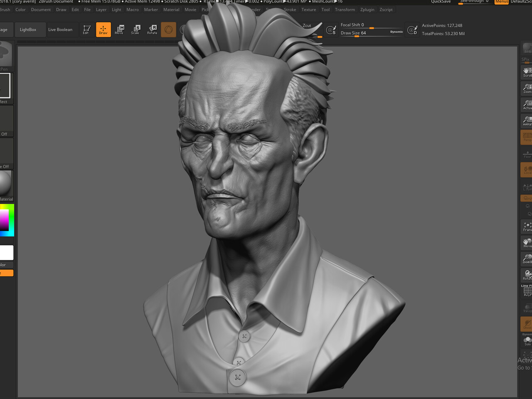
Task: Click the S focal shift icon
Action: click(x=331, y=30)
